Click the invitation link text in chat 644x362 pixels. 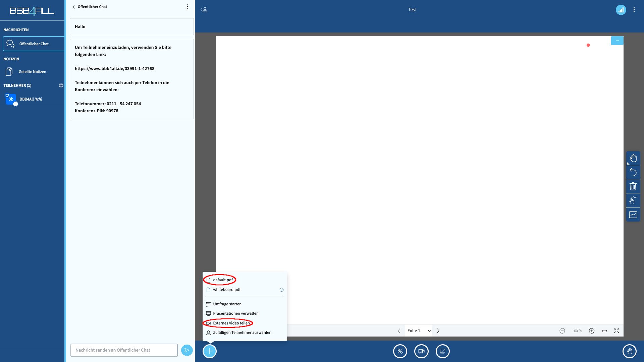114,68
